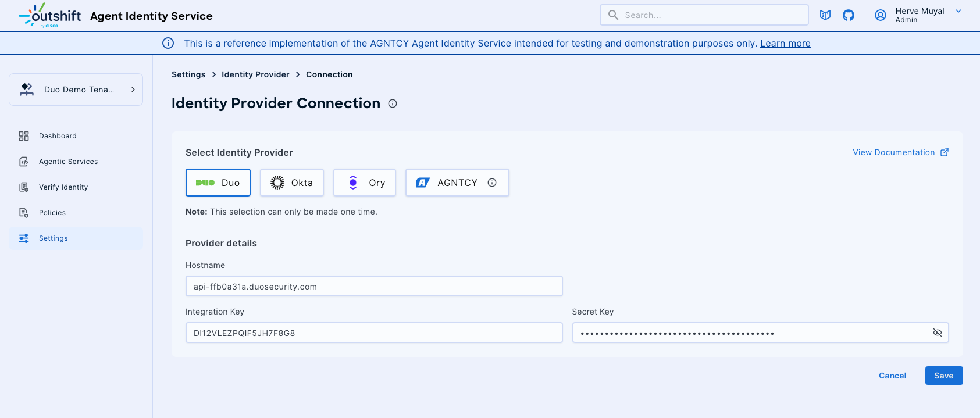
Task: Open the documentation book icon in header
Action: pos(825,15)
